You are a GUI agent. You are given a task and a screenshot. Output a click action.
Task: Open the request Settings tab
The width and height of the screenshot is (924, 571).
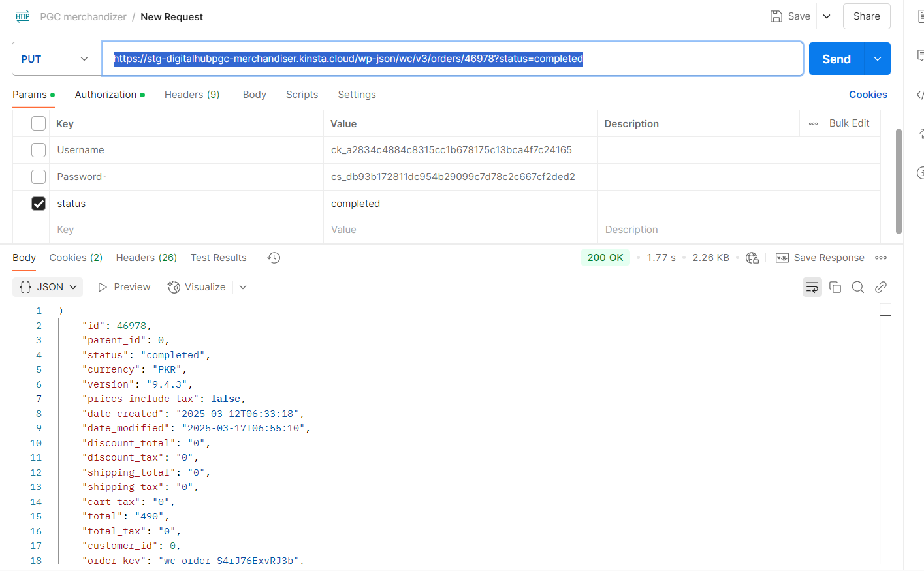[x=357, y=95]
